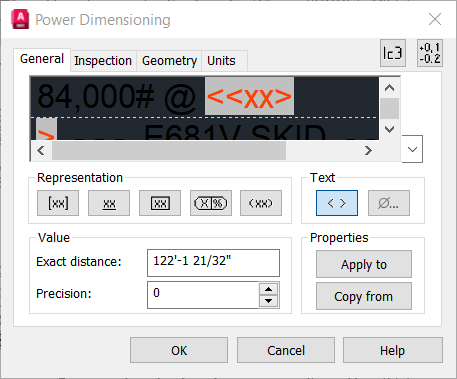Decrease precision with down arrow
The image size is (457, 379).
[x=269, y=301]
